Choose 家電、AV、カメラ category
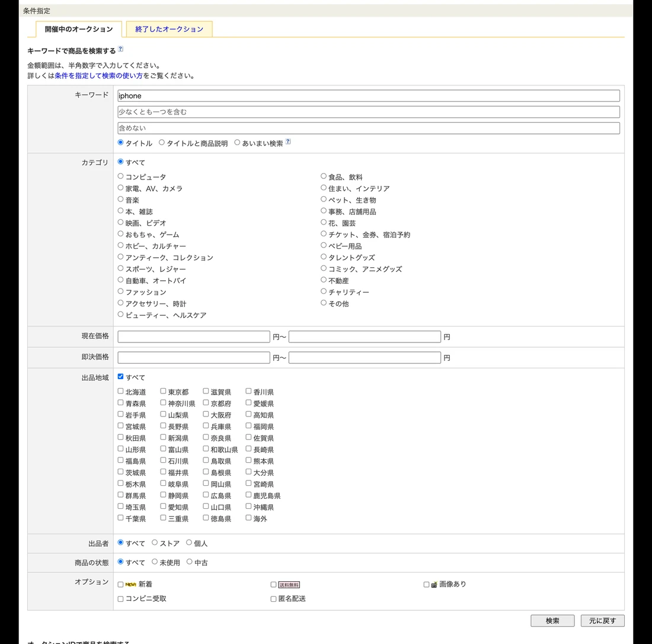 click(x=120, y=188)
